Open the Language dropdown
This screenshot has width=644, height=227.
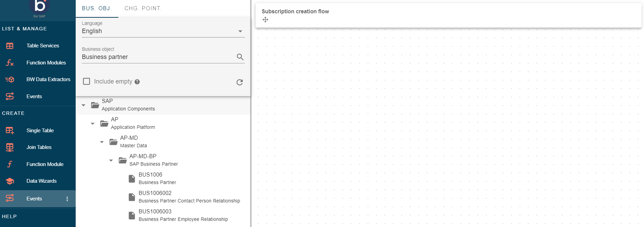coord(163,31)
